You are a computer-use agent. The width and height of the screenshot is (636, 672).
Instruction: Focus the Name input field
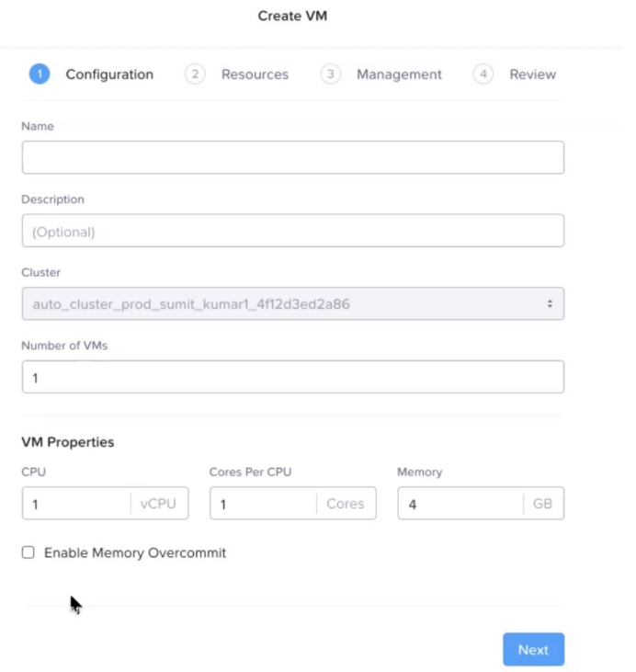point(293,157)
